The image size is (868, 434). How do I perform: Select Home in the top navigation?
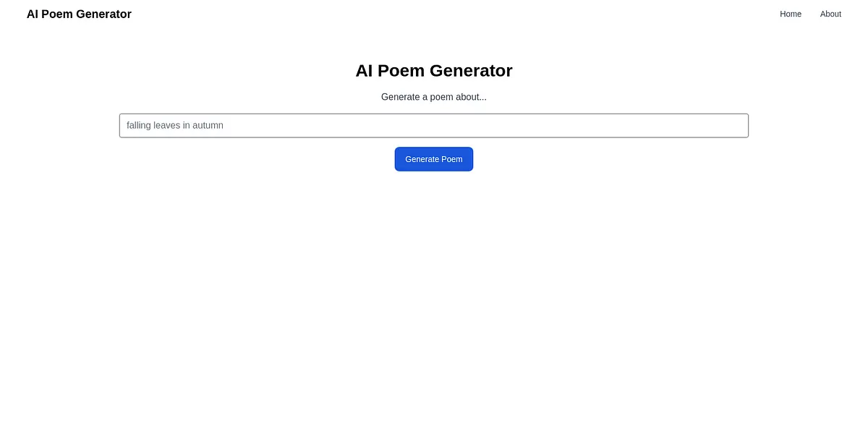pyautogui.click(x=790, y=14)
